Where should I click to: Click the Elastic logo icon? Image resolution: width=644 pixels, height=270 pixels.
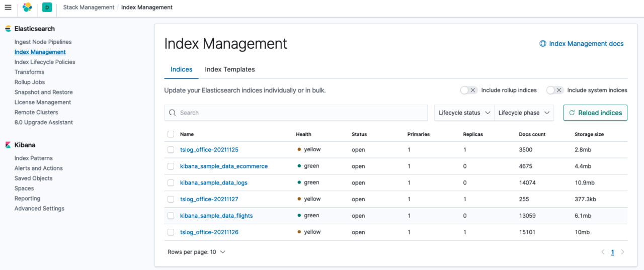point(27,7)
